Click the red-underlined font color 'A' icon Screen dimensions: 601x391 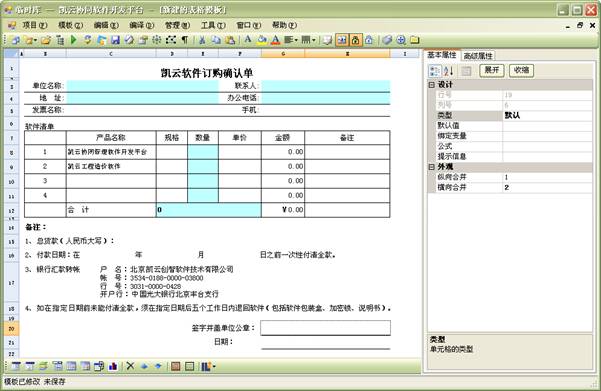275,39
